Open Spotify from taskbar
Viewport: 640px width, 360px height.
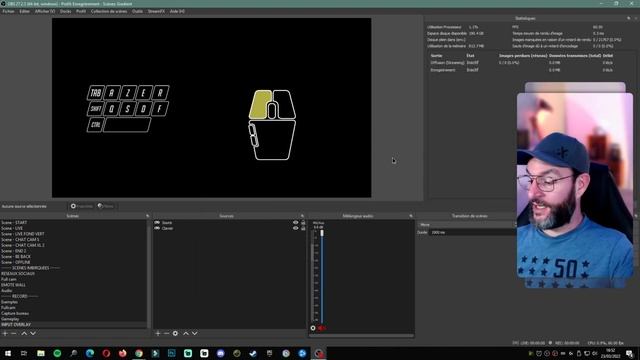[x=57, y=353]
